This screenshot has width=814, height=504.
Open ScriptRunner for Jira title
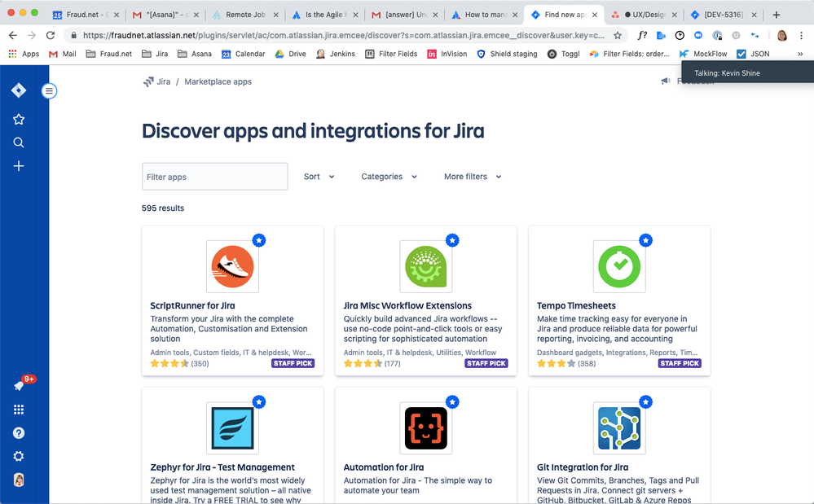coord(192,305)
